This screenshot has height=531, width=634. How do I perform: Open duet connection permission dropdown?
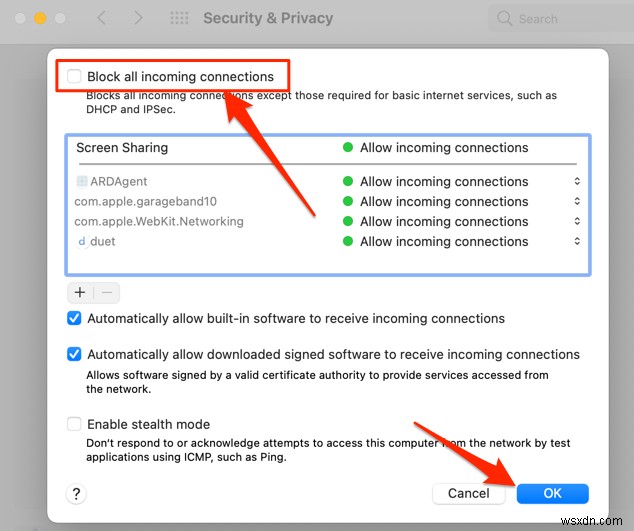[577, 242]
